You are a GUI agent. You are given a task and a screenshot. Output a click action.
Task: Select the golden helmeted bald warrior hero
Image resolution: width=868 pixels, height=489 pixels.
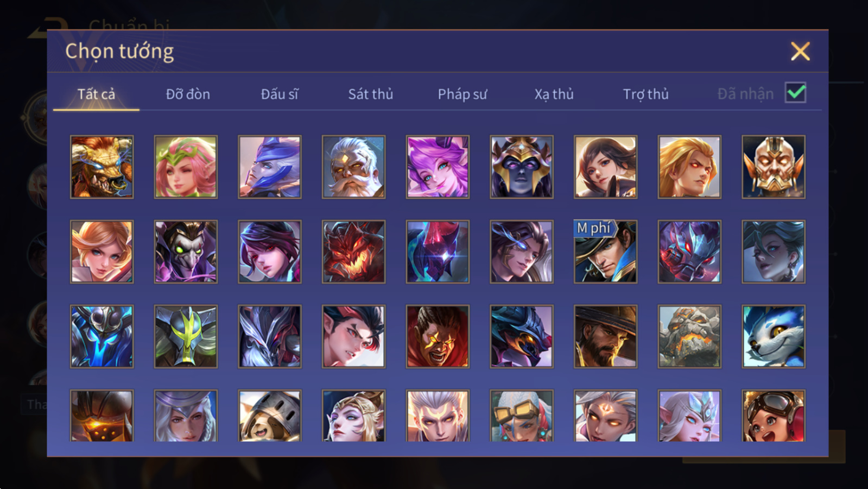pos(774,167)
